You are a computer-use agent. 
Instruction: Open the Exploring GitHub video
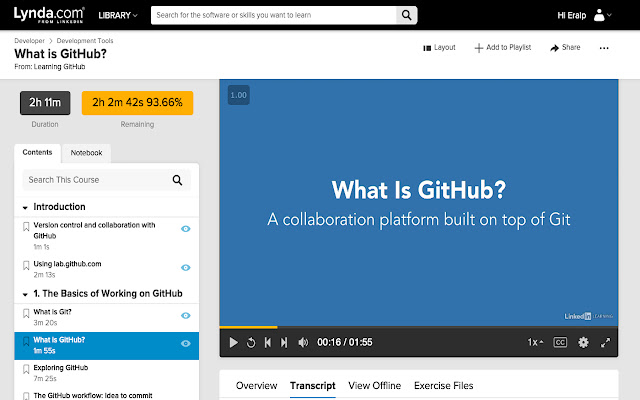pyautogui.click(x=60, y=367)
